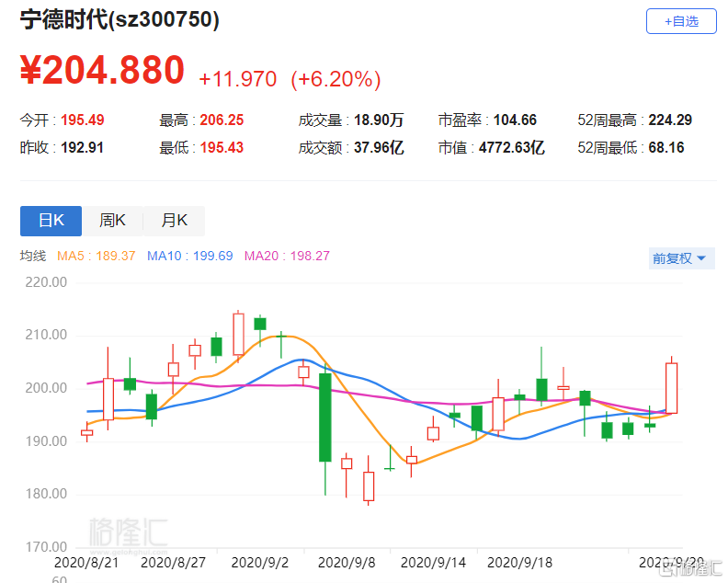Click the 今开 value 195.49
This screenshot has height=583, width=728.
83,120
